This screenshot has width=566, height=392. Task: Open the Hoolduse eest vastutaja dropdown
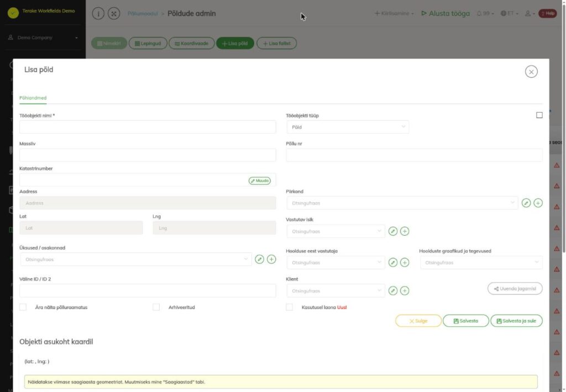click(x=336, y=263)
